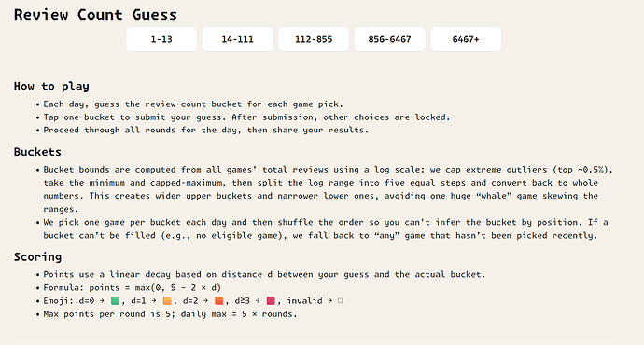Screen dimensions: 644x345
Task: Click the 'Tap one bucket to submit' instruction
Action: click(246, 117)
